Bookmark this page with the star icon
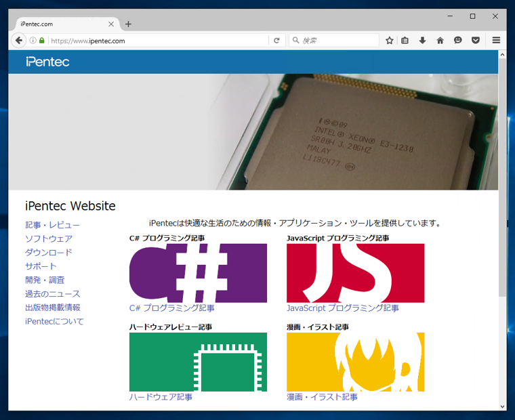This screenshot has height=420, width=515. (389, 41)
